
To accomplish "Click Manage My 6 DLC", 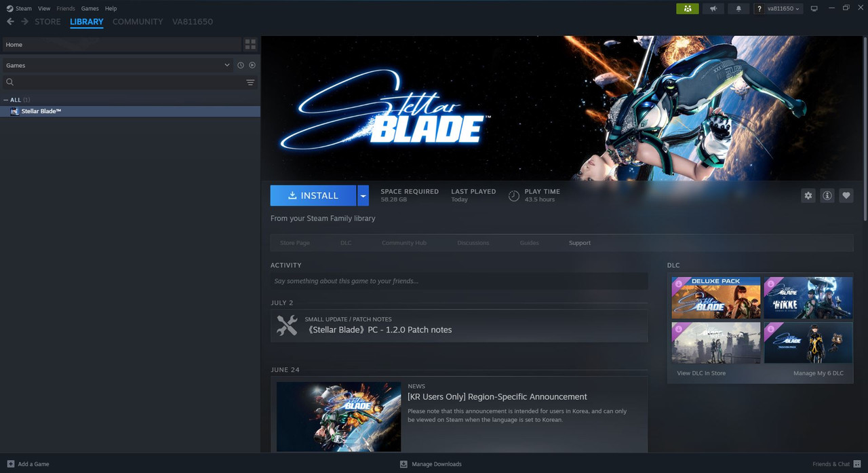I will 818,373.
